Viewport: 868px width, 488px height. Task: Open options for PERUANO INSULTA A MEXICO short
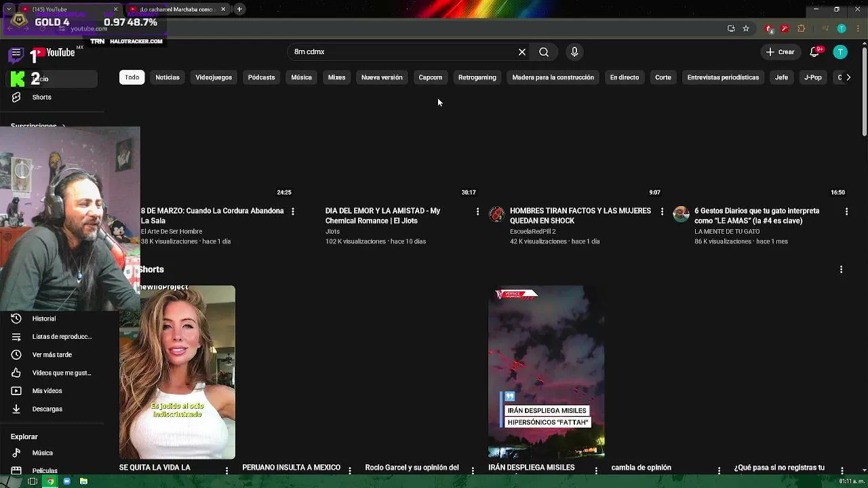coord(350,470)
